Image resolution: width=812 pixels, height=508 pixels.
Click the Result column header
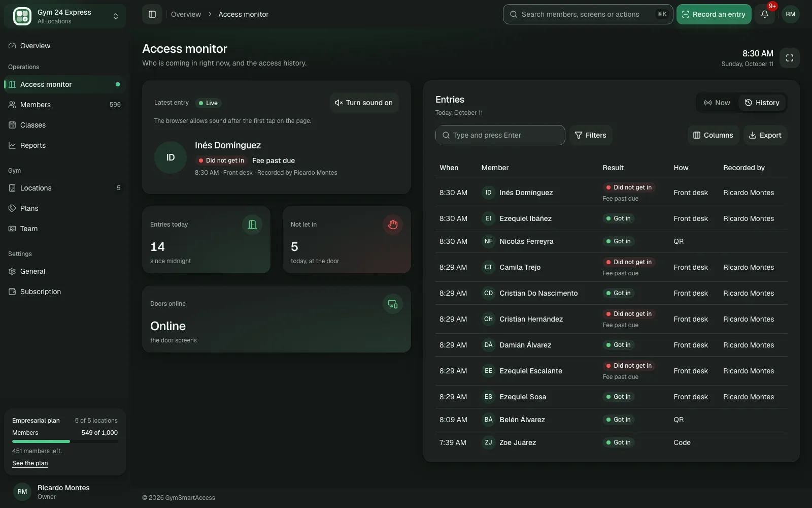click(613, 168)
